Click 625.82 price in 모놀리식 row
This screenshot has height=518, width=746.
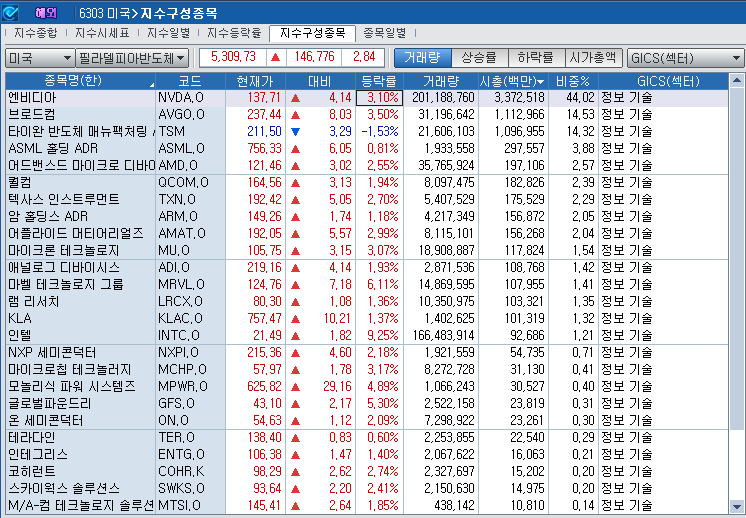[x=264, y=387]
